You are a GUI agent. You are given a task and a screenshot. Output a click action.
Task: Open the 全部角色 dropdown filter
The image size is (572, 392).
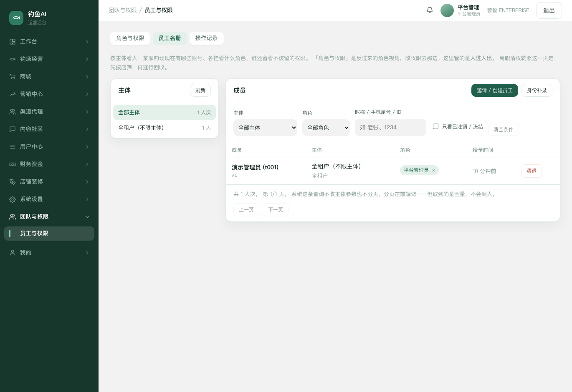(x=326, y=128)
